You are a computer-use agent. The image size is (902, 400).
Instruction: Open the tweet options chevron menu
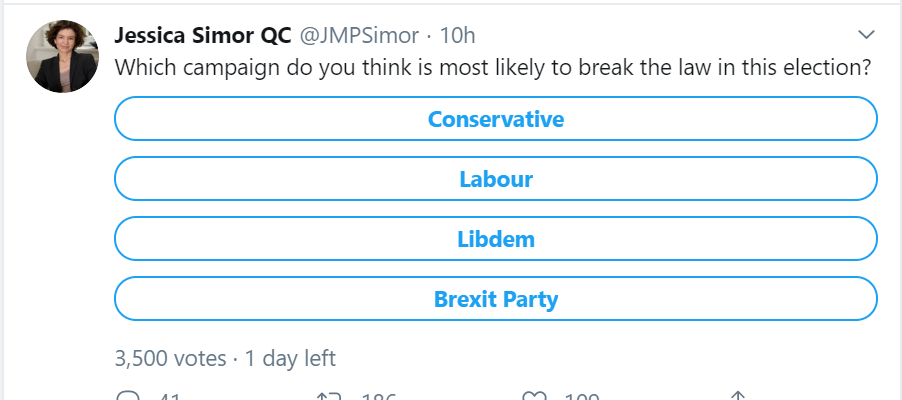(867, 35)
